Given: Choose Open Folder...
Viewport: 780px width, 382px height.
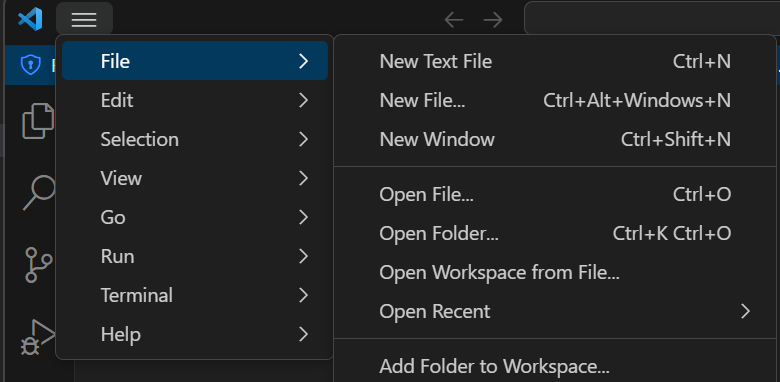Looking at the screenshot, I should click(555, 233).
